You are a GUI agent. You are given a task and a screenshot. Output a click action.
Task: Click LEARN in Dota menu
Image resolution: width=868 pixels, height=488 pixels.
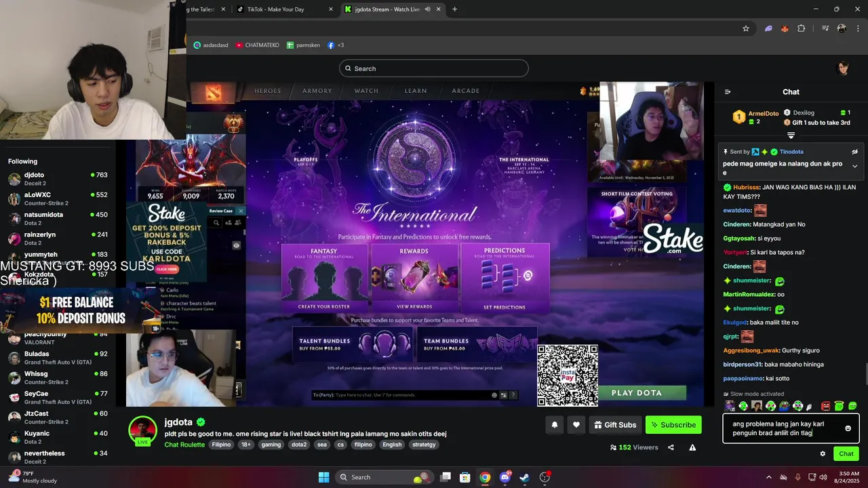click(x=416, y=91)
